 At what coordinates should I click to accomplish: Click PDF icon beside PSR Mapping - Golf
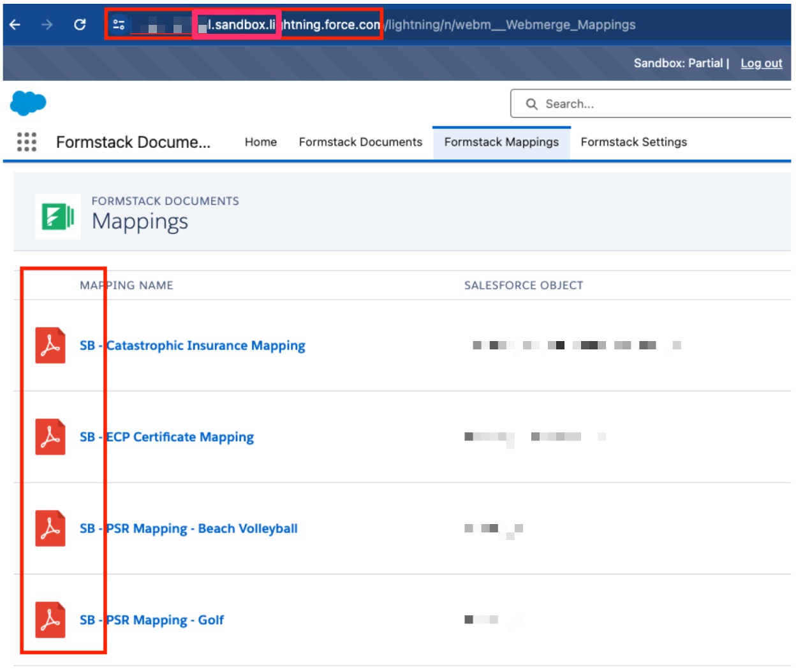click(x=50, y=620)
